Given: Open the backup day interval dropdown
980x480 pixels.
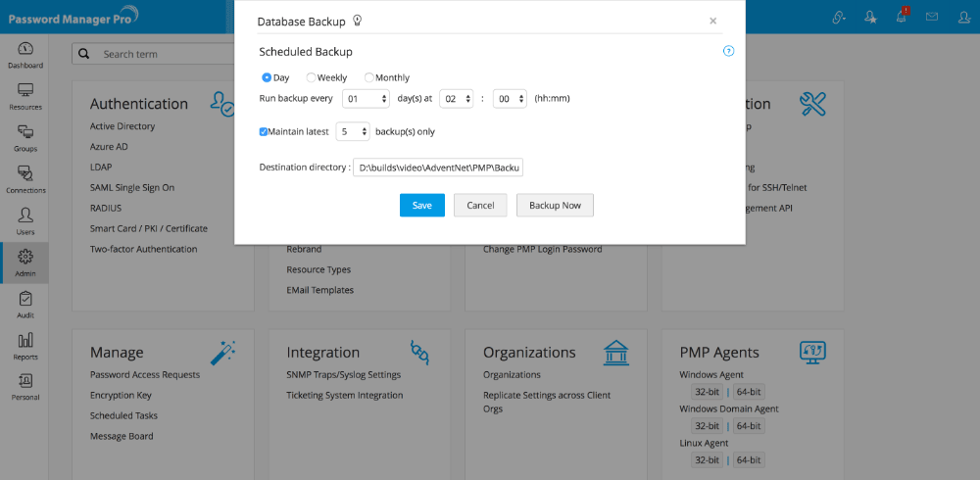Looking at the screenshot, I should 367,98.
